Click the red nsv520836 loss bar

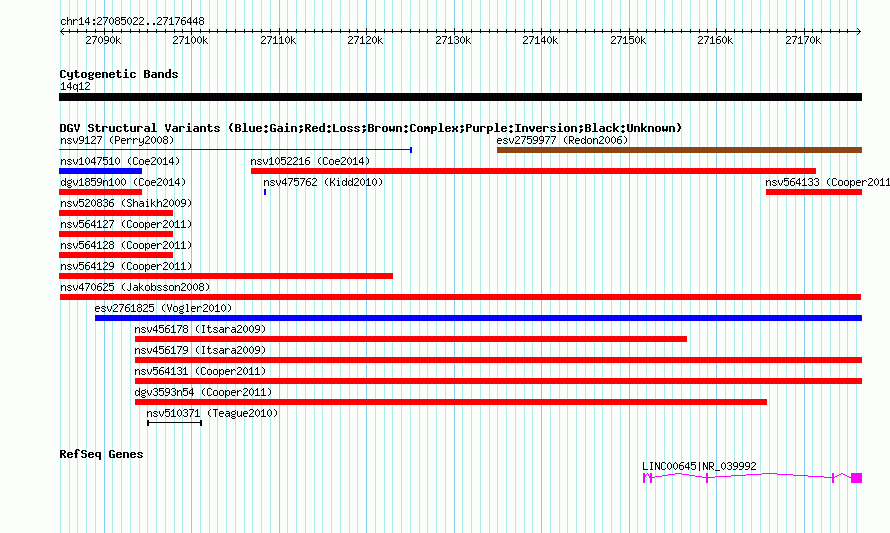coord(116,213)
